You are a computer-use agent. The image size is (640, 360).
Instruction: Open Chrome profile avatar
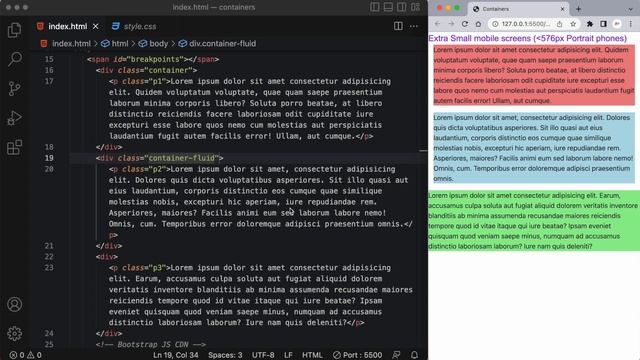click(617, 24)
